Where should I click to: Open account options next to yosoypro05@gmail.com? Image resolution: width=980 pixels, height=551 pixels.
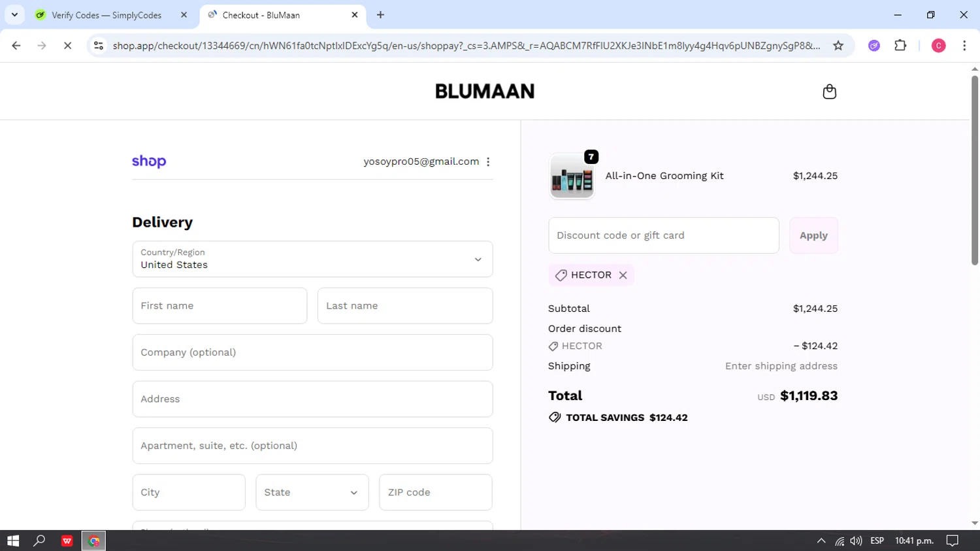click(488, 161)
